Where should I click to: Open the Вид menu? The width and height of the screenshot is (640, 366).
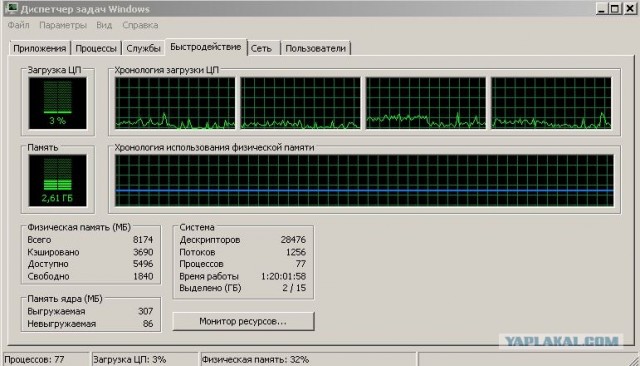(x=104, y=25)
